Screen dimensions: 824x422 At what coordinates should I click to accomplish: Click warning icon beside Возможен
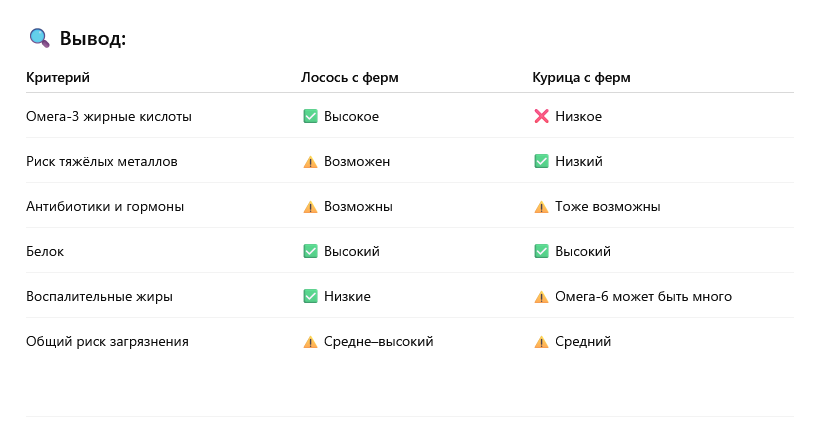[310, 161]
